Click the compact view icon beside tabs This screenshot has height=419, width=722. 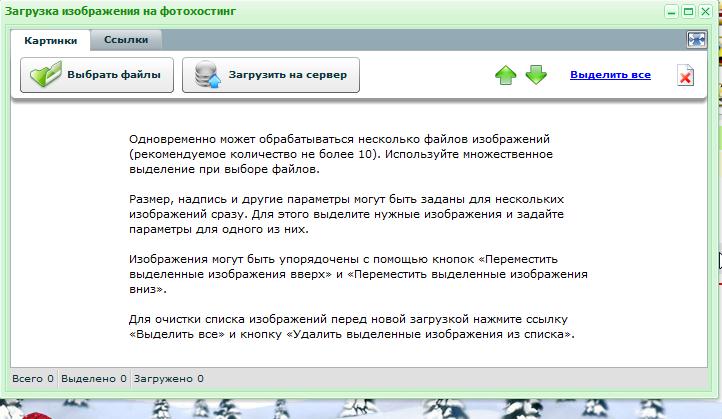(696, 39)
